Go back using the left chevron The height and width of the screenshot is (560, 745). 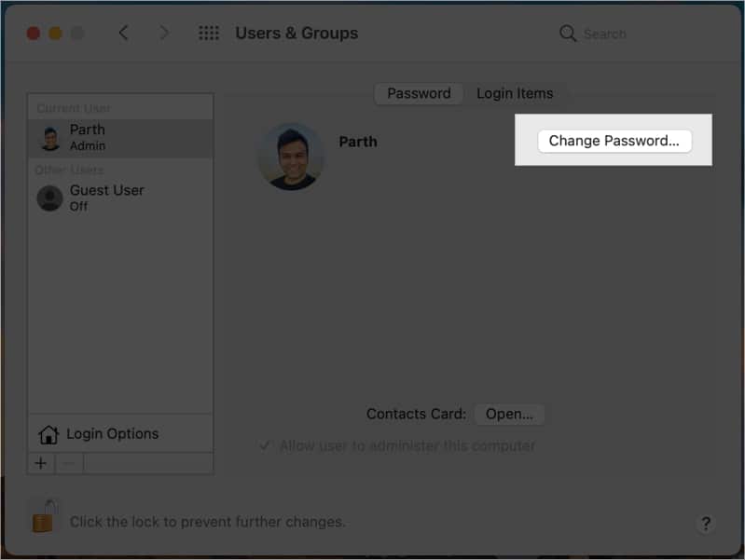123,34
